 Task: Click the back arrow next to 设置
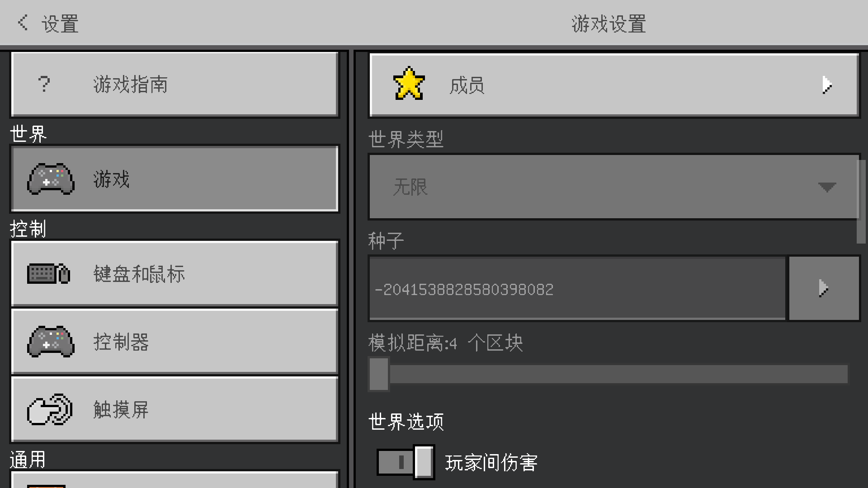[x=23, y=23]
